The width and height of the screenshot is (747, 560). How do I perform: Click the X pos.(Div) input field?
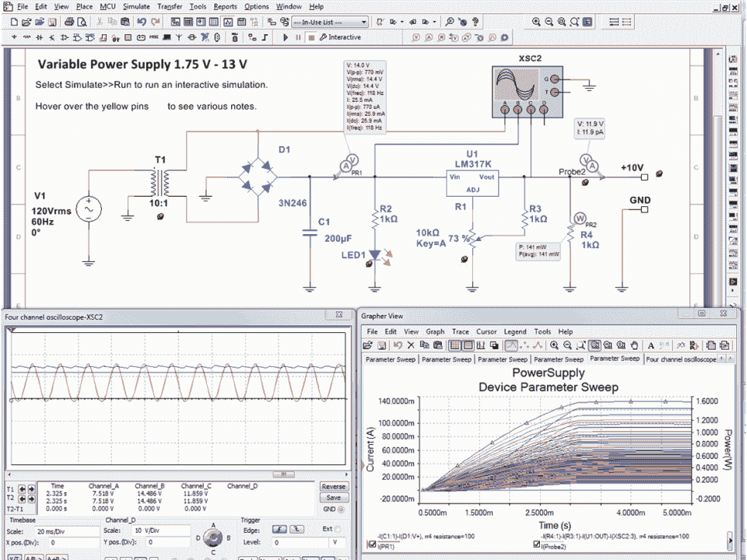(73, 542)
